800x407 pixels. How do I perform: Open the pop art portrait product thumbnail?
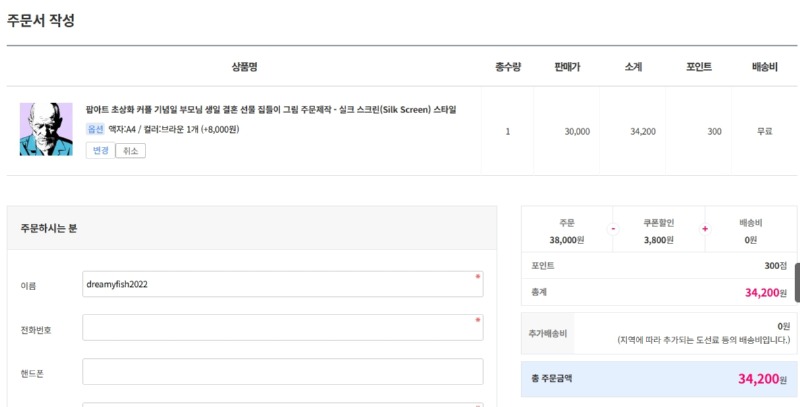click(46, 129)
